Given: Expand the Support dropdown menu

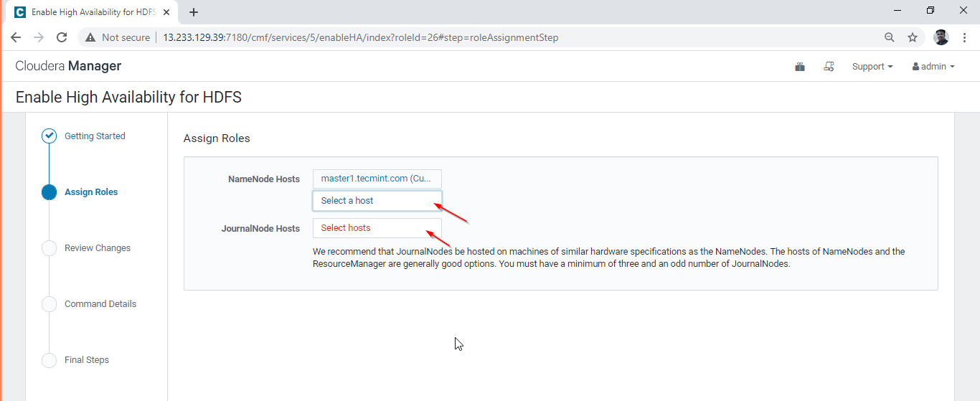Looking at the screenshot, I should pos(872,67).
